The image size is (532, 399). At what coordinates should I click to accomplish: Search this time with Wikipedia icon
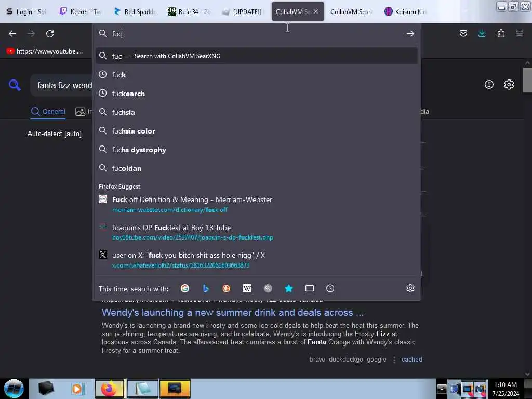pyautogui.click(x=247, y=288)
